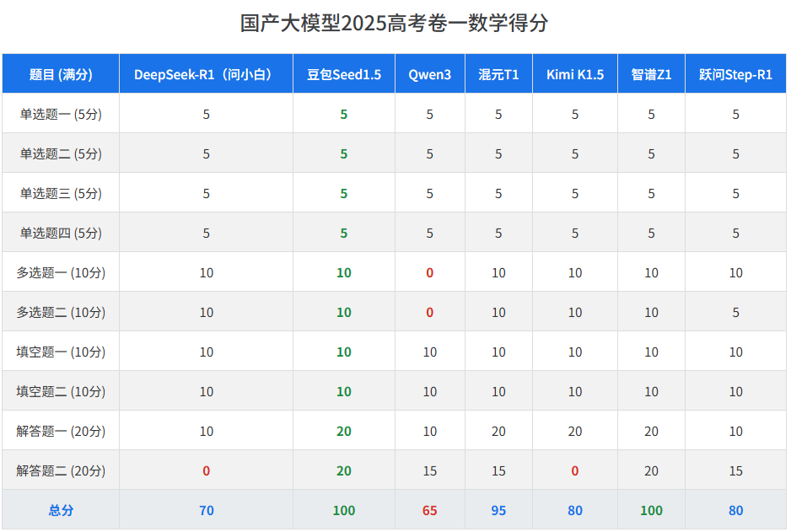Select the 跃问Step-R1 column header
791x532 pixels.
(735, 75)
